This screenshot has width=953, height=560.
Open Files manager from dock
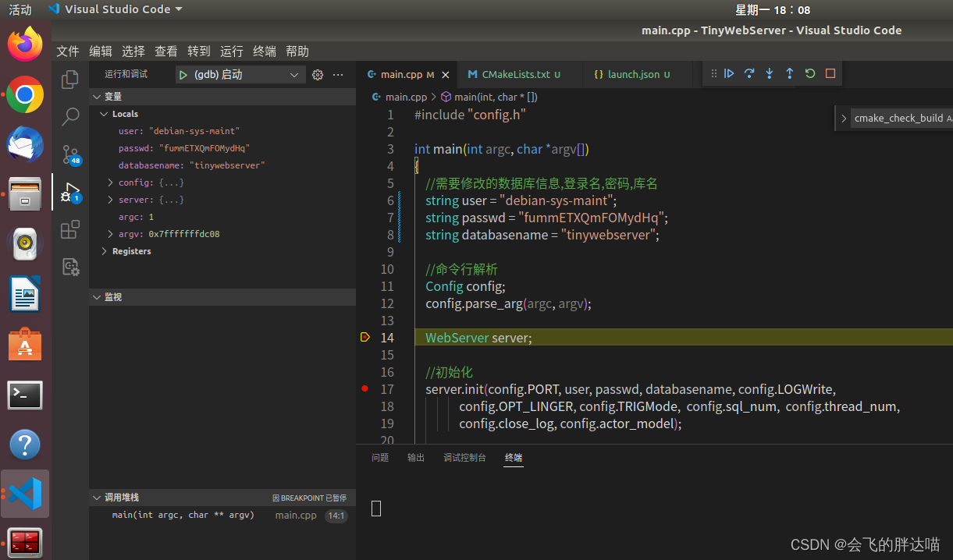point(25,194)
